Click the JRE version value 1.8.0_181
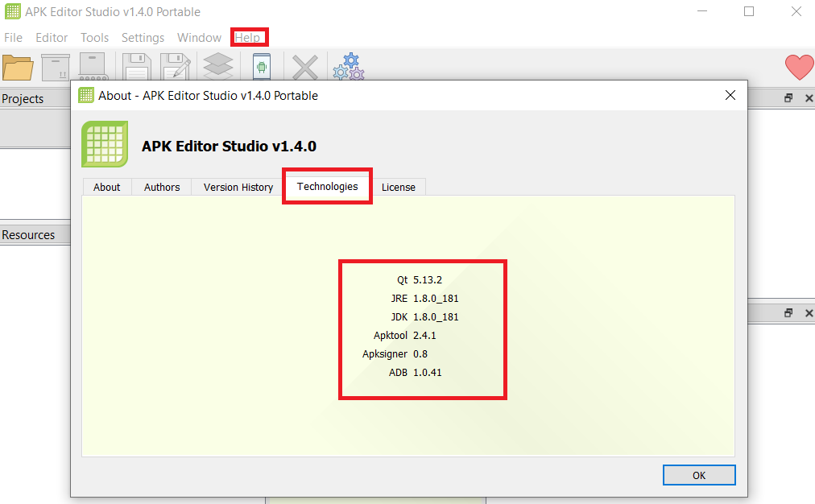 click(x=436, y=299)
